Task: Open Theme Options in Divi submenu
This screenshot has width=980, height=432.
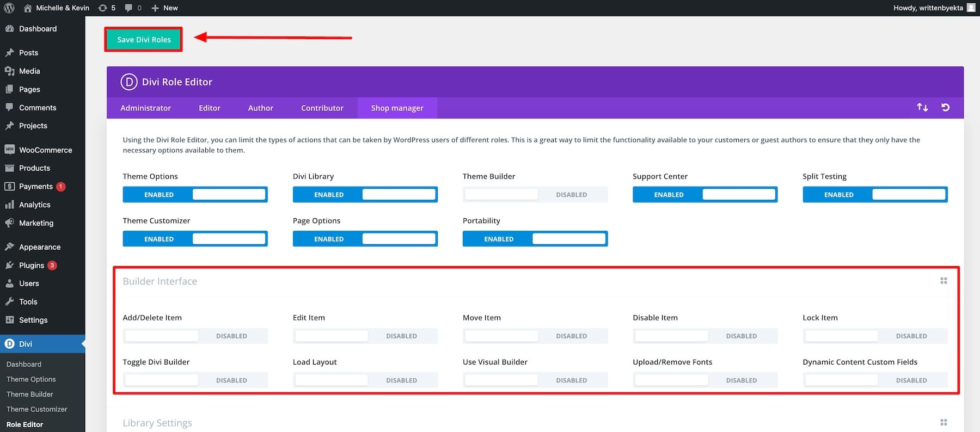Action: [x=31, y=379]
